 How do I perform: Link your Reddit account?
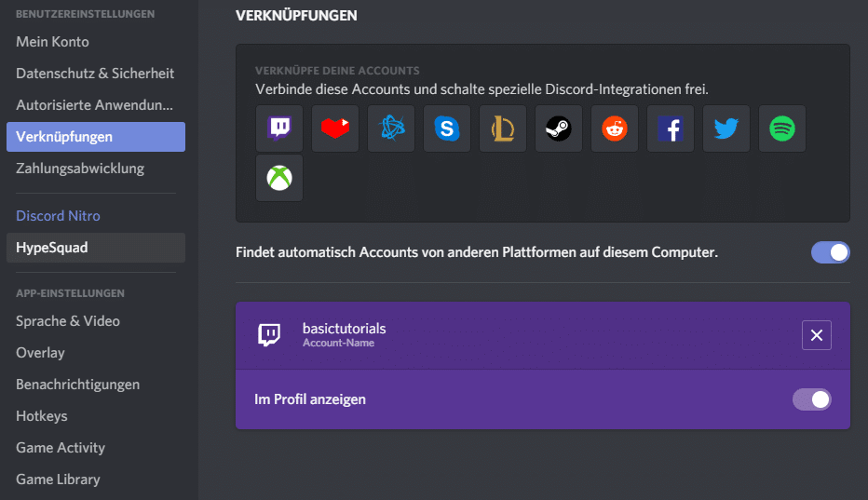tap(615, 128)
